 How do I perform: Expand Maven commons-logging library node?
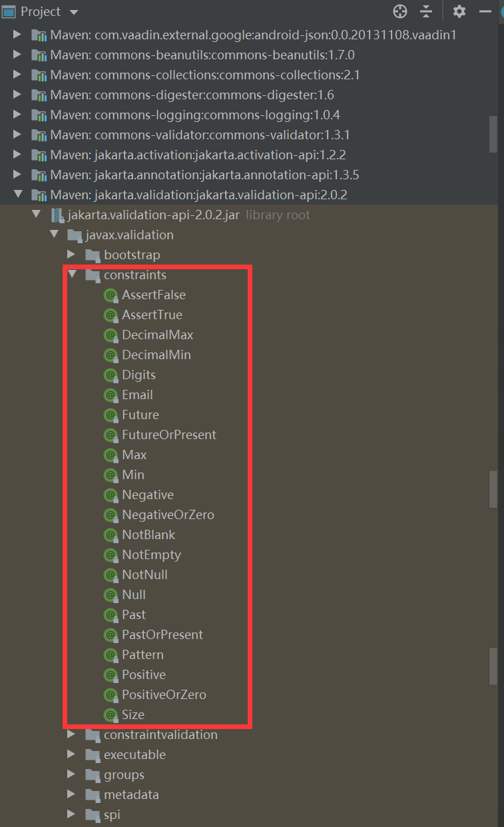(18, 115)
